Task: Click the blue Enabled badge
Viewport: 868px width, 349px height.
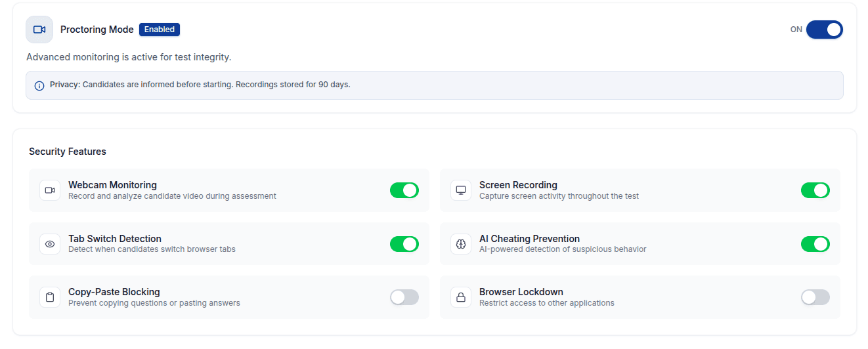Action: 160,30
